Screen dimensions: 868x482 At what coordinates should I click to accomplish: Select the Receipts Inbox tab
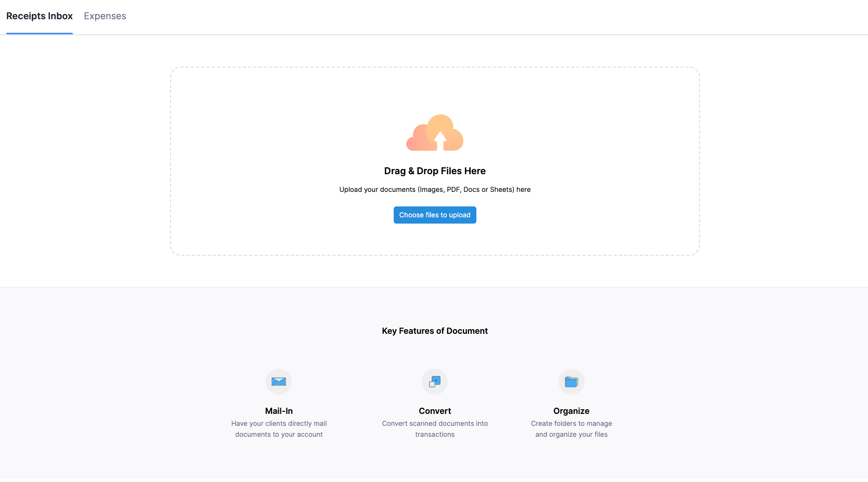40,16
